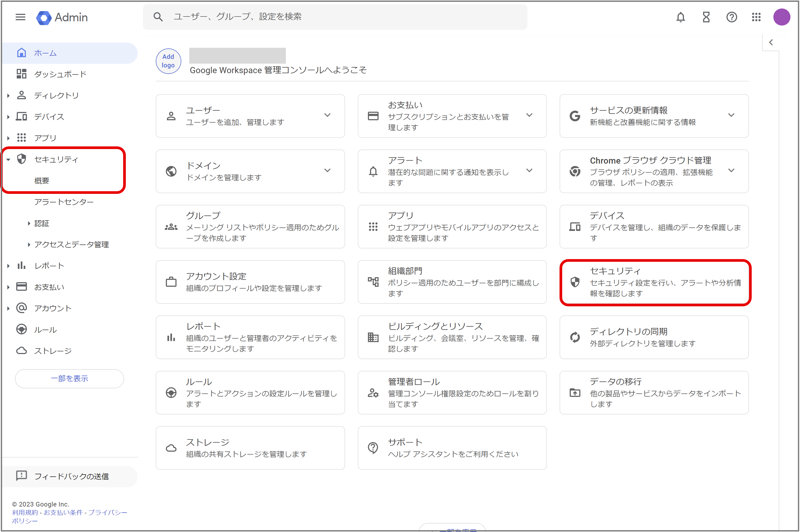Open the お支払い条件 link
The height and width of the screenshot is (532, 800).
(63, 513)
